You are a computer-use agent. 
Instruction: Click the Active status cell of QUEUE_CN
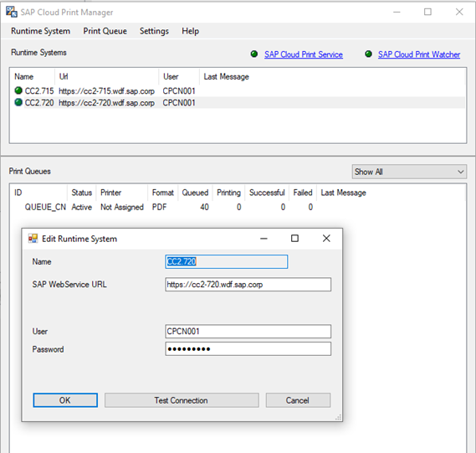(82, 207)
